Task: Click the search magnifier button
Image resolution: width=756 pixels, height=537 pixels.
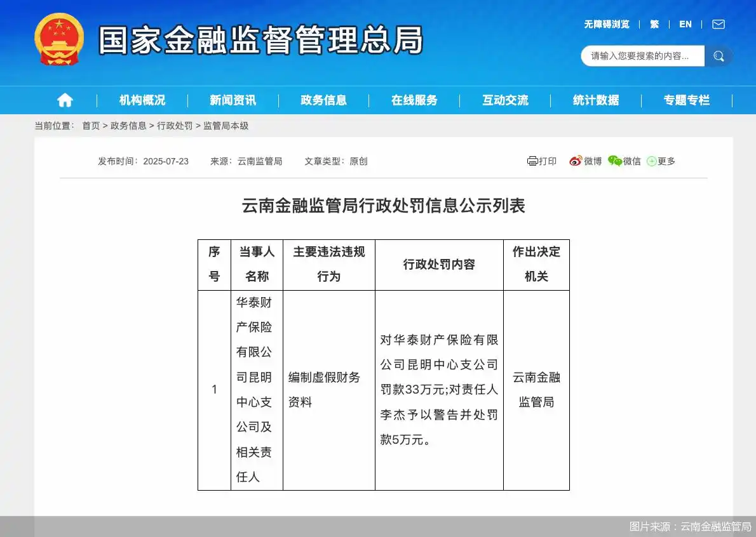Action: click(x=719, y=56)
